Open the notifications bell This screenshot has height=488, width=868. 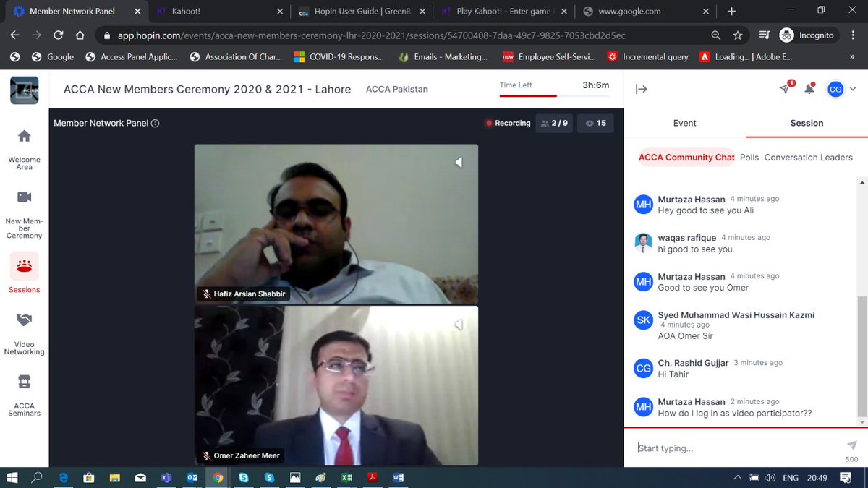(810, 88)
